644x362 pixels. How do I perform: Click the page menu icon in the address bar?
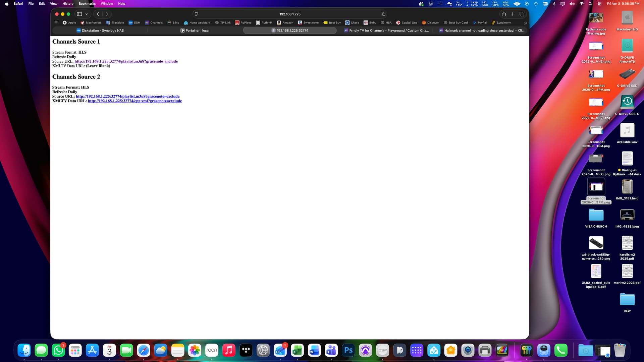(x=197, y=14)
